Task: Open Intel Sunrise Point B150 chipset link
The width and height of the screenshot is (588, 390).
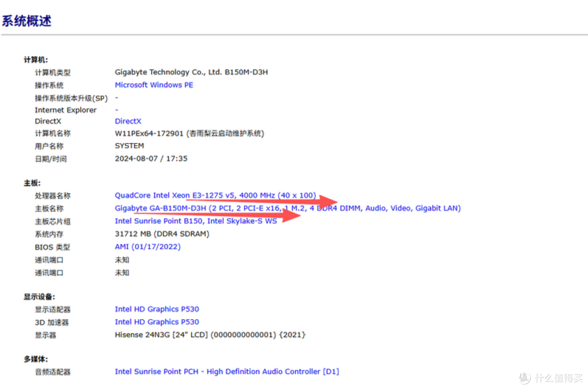Action: click(196, 221)
